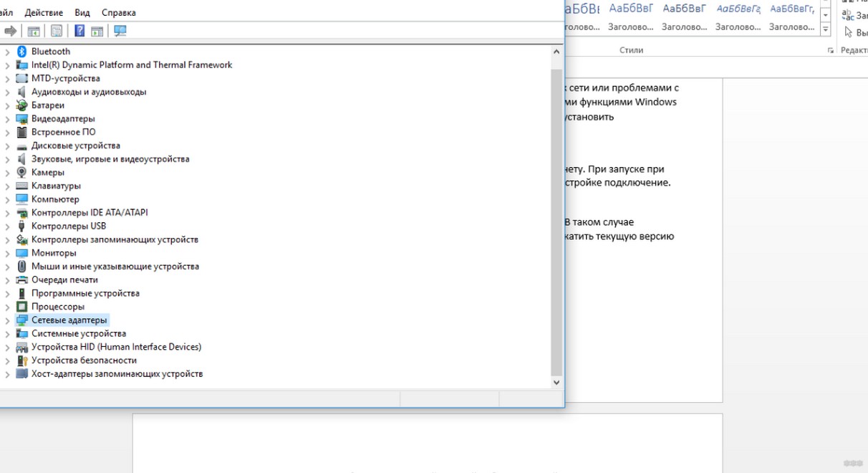Select the Системные устройства label
This screenshot has height=473, width=868.
(x=79, y=334)
